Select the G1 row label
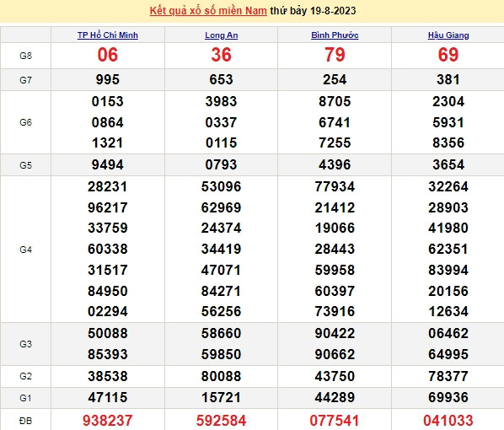504x430 pixels. tap(26, 398)
